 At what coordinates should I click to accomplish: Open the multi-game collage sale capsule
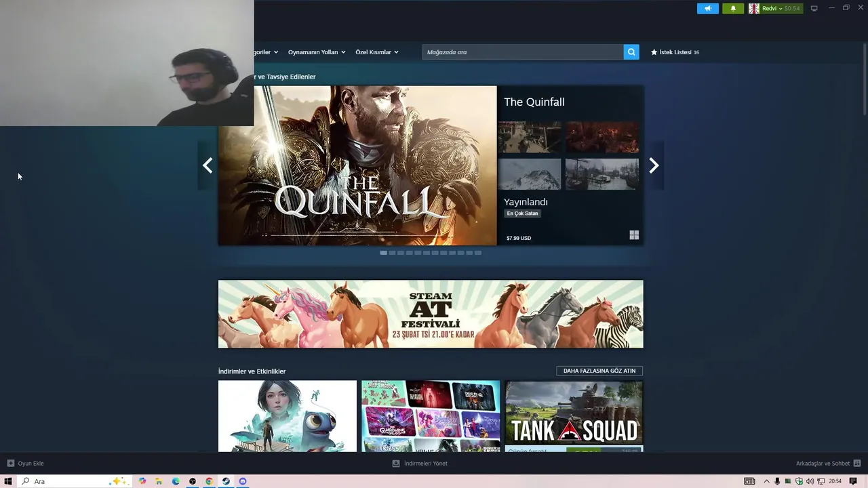pos(431,416)
